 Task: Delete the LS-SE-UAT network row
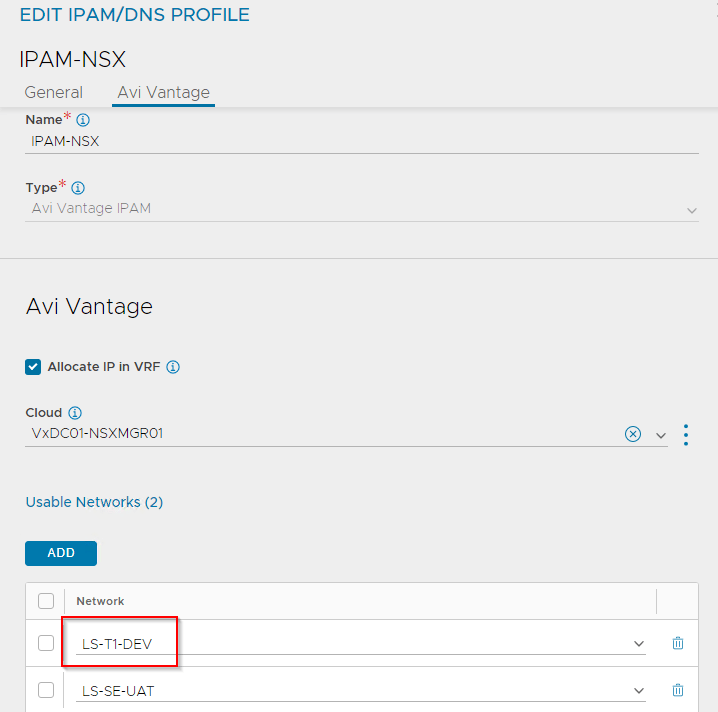(678, 690)
